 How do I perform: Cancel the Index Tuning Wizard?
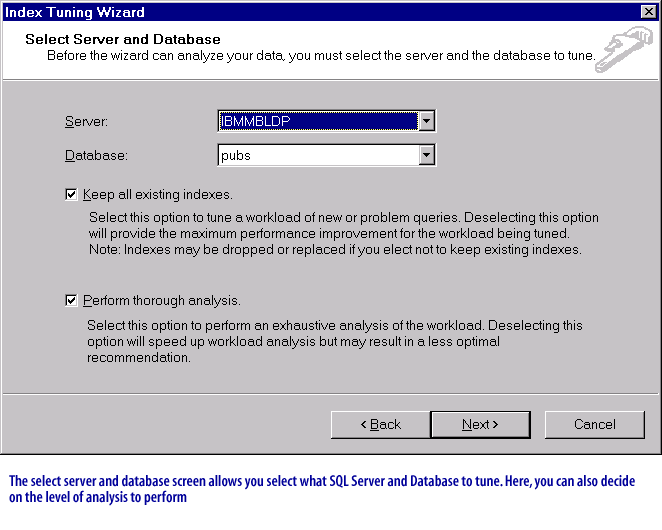coord(594,424)
